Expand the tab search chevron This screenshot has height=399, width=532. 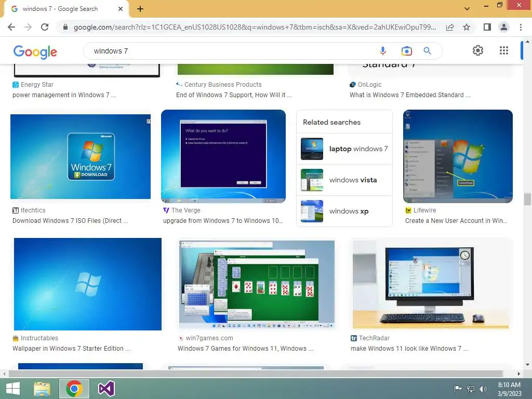(467, 9)
